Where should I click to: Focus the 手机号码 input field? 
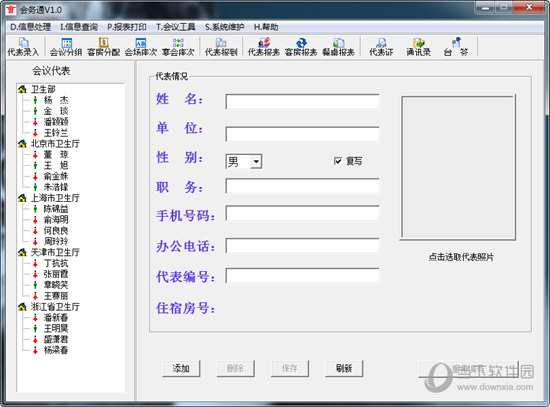(302, 213)
